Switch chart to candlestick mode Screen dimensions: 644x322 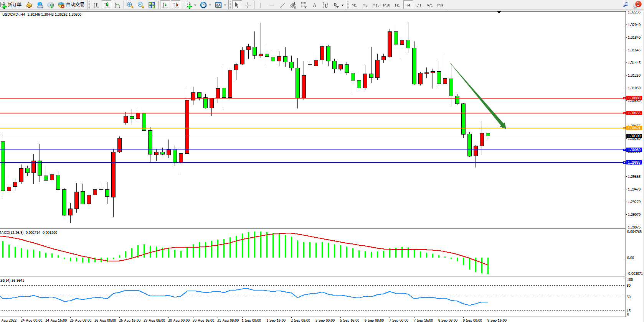(x=107, y=5)
